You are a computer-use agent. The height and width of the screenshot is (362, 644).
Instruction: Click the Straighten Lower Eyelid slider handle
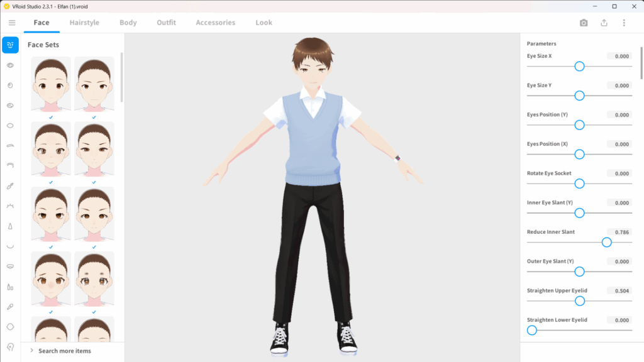(x=532, y=330)
